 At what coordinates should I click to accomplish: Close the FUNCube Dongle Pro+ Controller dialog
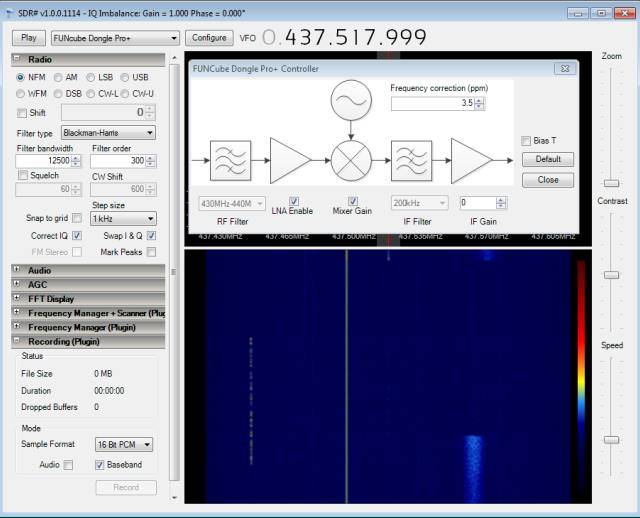pyautogui.click(x=565, y=69)
